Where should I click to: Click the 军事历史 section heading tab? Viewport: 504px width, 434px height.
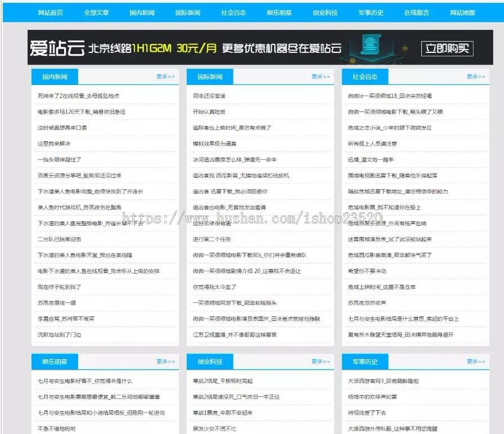pyautogui.click(x=365, y=362)
